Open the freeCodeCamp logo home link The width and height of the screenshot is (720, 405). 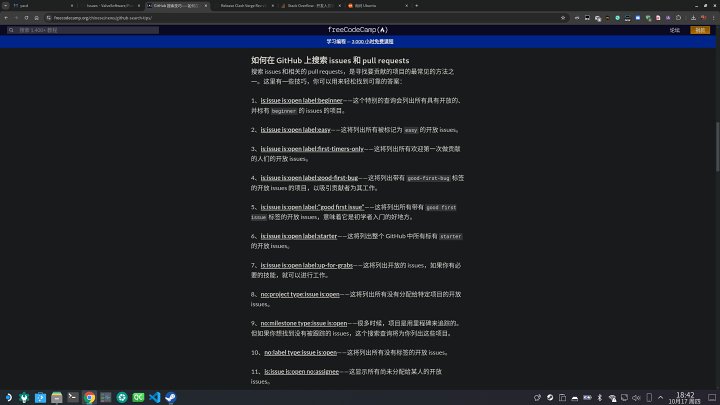tap(358, 29)
